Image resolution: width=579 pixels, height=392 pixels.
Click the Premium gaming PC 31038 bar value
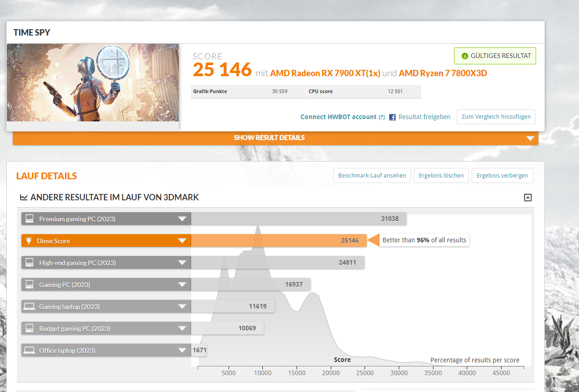[x=390, y=219]
